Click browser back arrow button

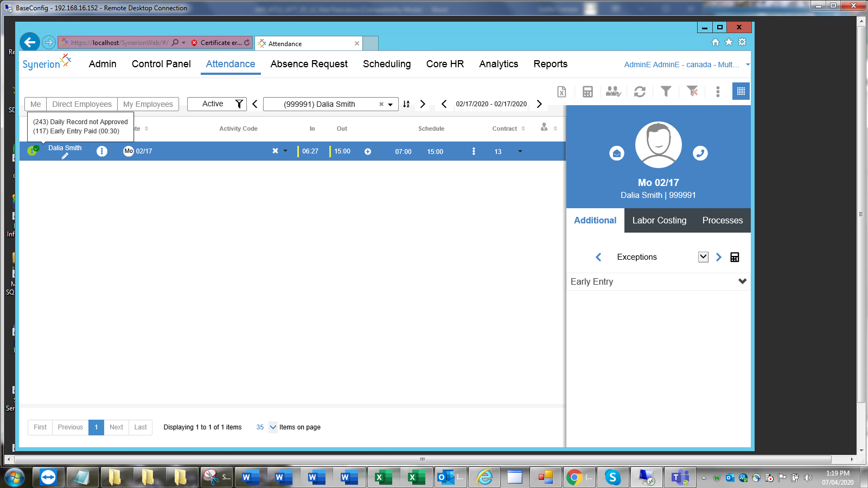[30, 42]
